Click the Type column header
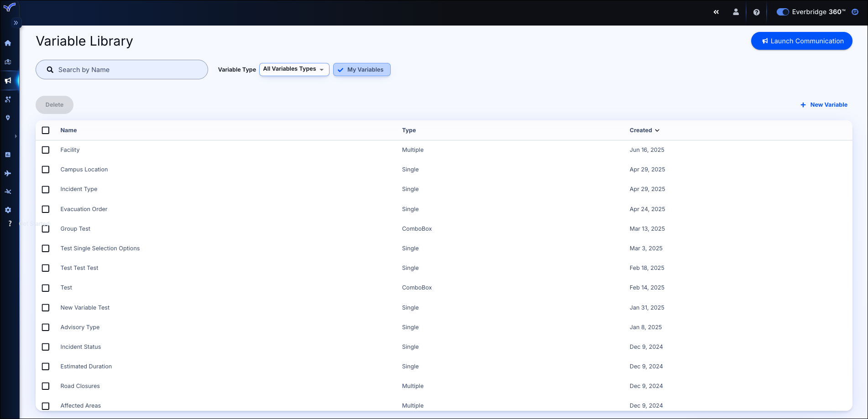The height and width of the screenshot is (419, 868). [x=409, y=130]
